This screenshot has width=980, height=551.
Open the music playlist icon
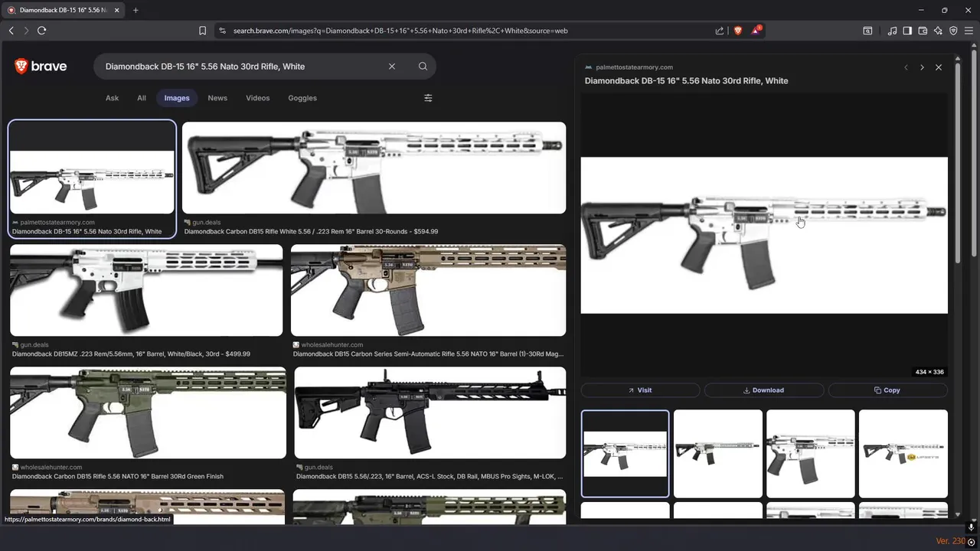(892, 31)
